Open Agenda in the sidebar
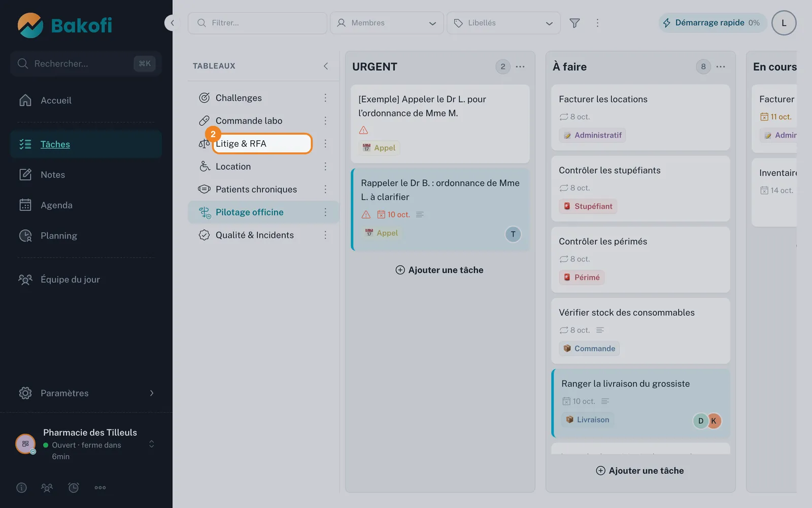 86,205
